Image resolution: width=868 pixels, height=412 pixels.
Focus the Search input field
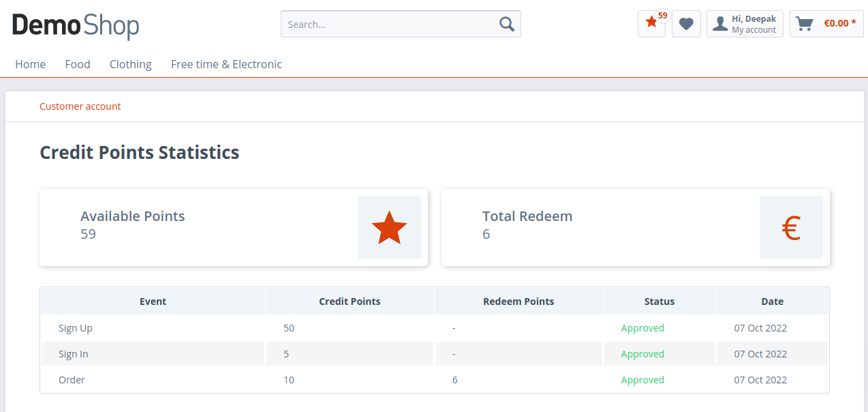401,24
